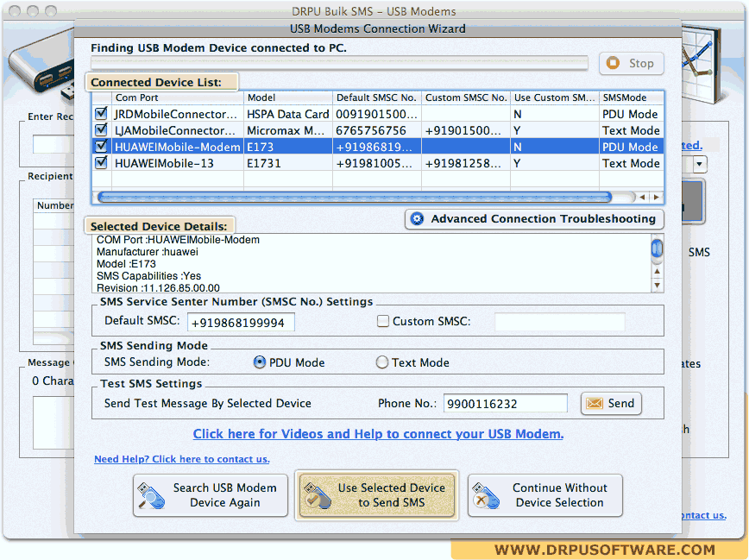Click Use Selected Device to Send SMS

pos(377,495)
